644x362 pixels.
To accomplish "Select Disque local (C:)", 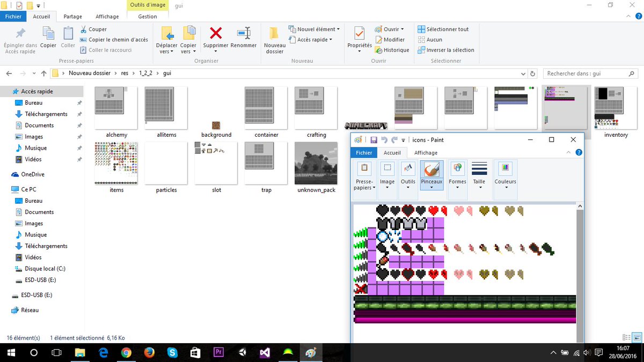I will [x=45, y=269].
